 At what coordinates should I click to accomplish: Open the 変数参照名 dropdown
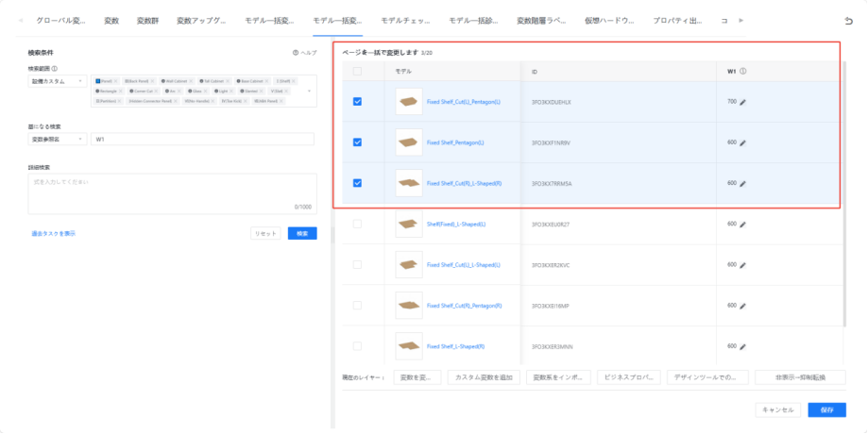point(58,140)
